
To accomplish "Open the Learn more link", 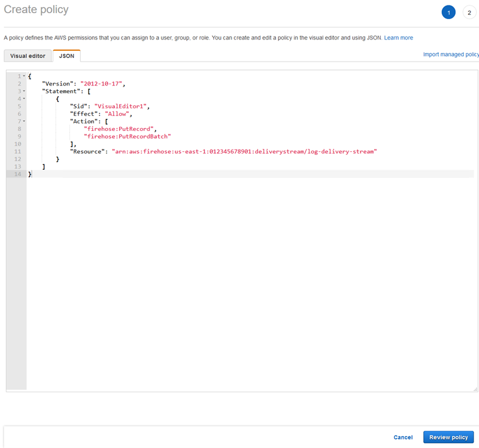I will (399, 37).
